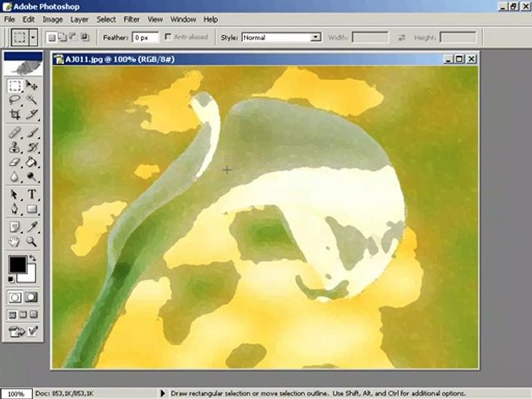The width and height of the screenshot is (532, 399).
Task: Click the black foreground color swatch
Action: (18, 264)
